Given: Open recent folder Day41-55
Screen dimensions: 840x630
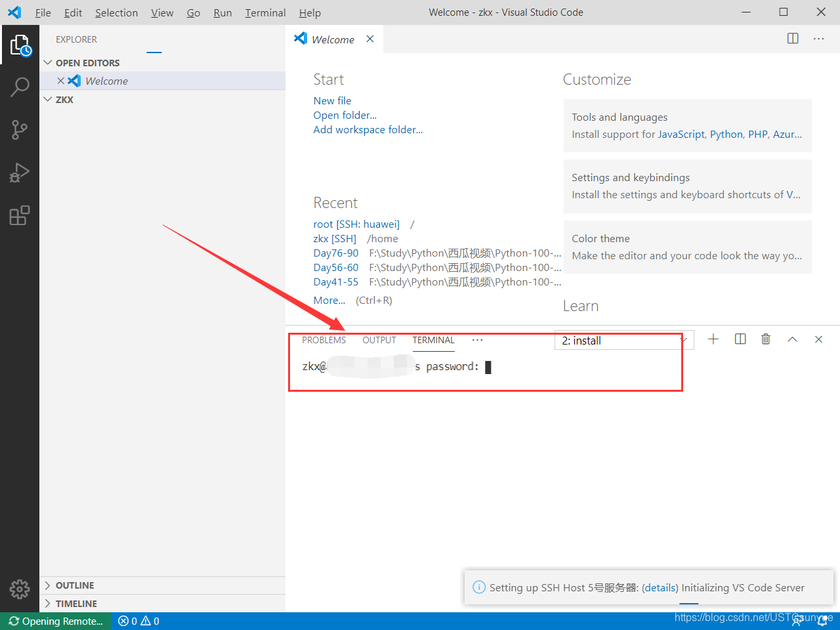Looking at the screenshot, I should pos(336,282).
